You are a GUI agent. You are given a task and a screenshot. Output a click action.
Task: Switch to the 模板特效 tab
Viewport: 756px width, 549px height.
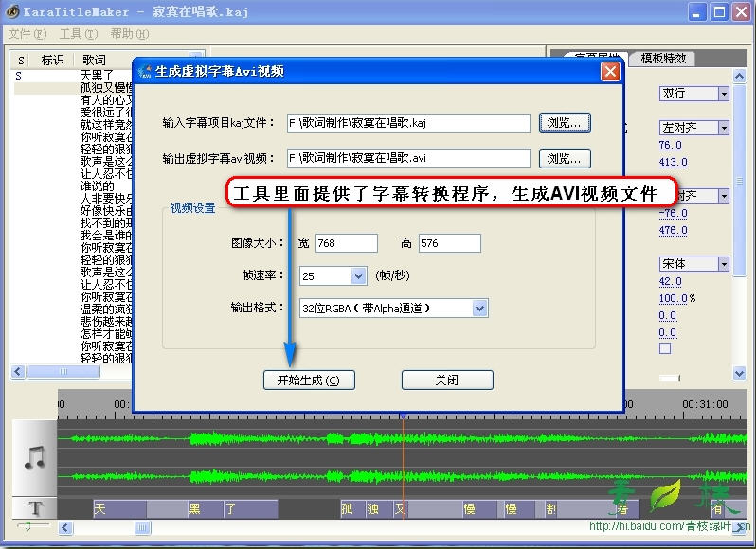pos(663,59)
